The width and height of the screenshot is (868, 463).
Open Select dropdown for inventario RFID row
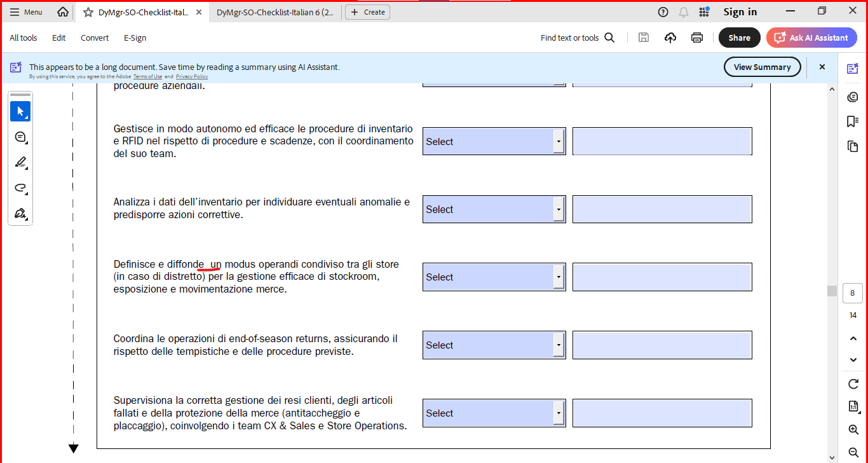coord(559,141)
